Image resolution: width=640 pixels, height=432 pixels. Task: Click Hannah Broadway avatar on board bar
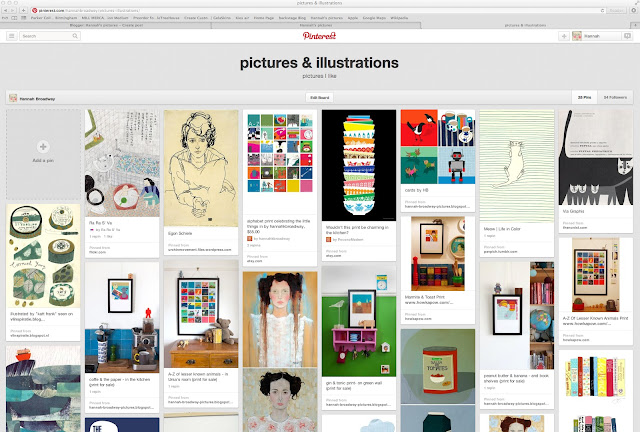tap(13, 98)
